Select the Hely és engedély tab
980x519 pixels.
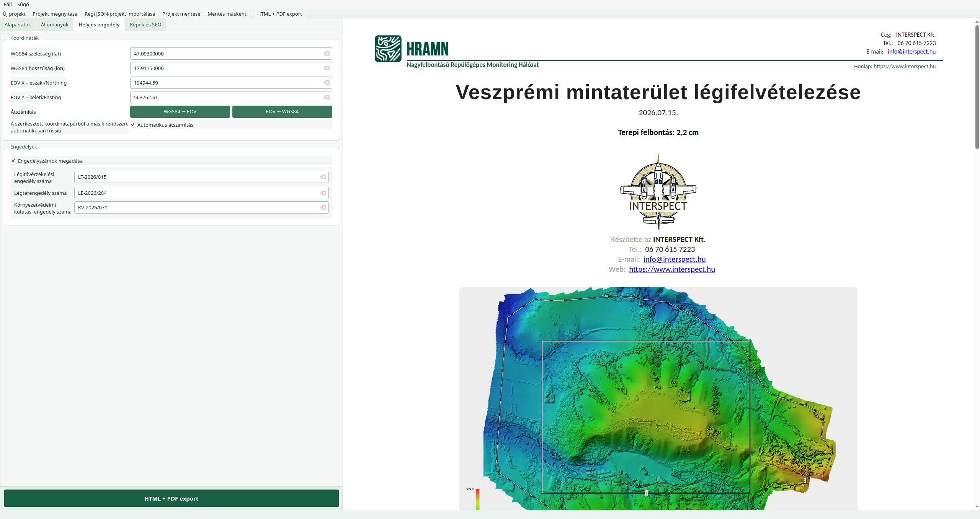(x=99, y=24)
